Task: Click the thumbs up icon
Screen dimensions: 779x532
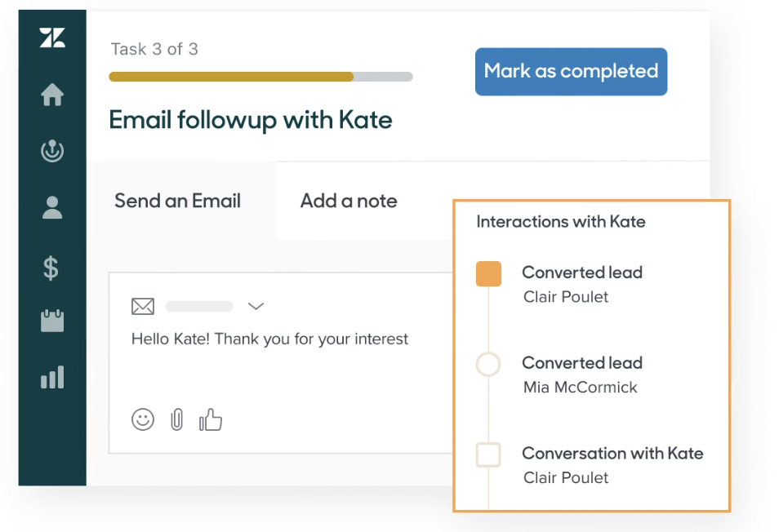Action: coord(211,419)
